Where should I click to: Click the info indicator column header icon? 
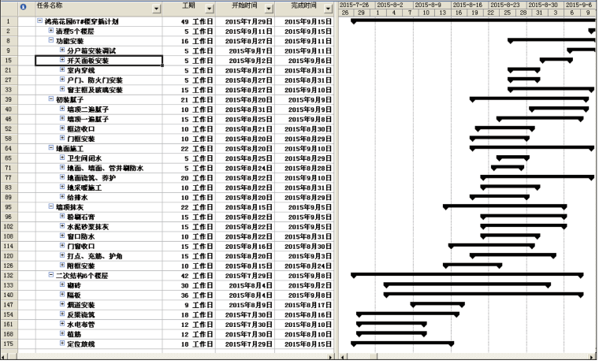click(x=23, y=7)
